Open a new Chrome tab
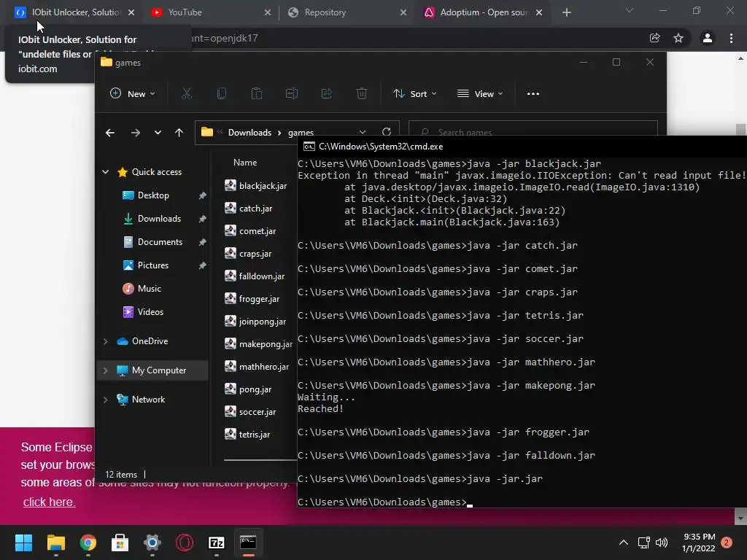 point(566,12)
